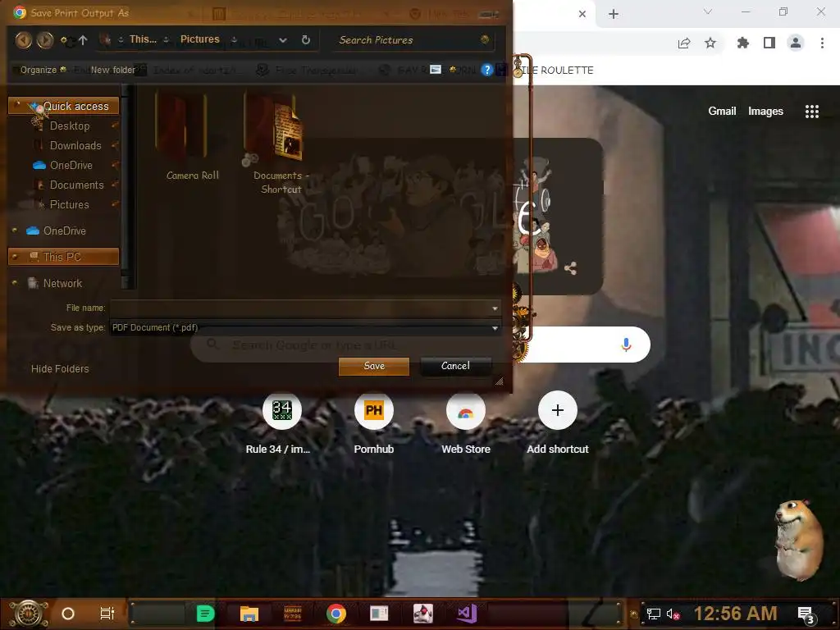This screenshot has width=840, height=630.
Task: Expand the Save as type dropdown
Action: pos(495,328)
